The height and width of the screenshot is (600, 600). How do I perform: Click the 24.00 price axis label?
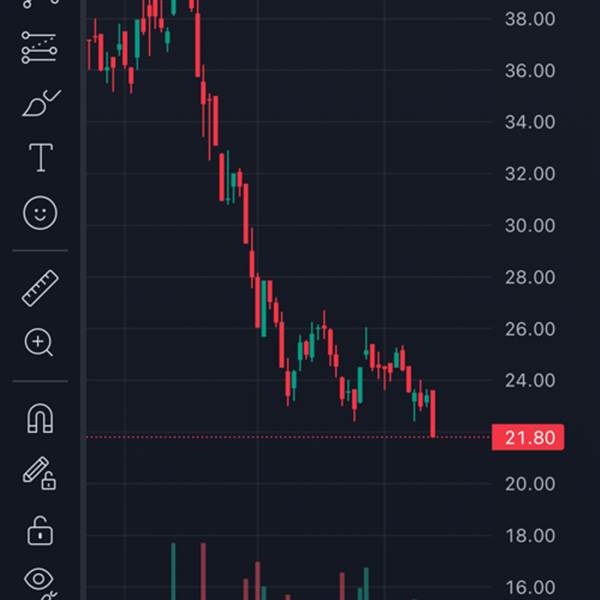pyautogui.click(x=530, y=380)
